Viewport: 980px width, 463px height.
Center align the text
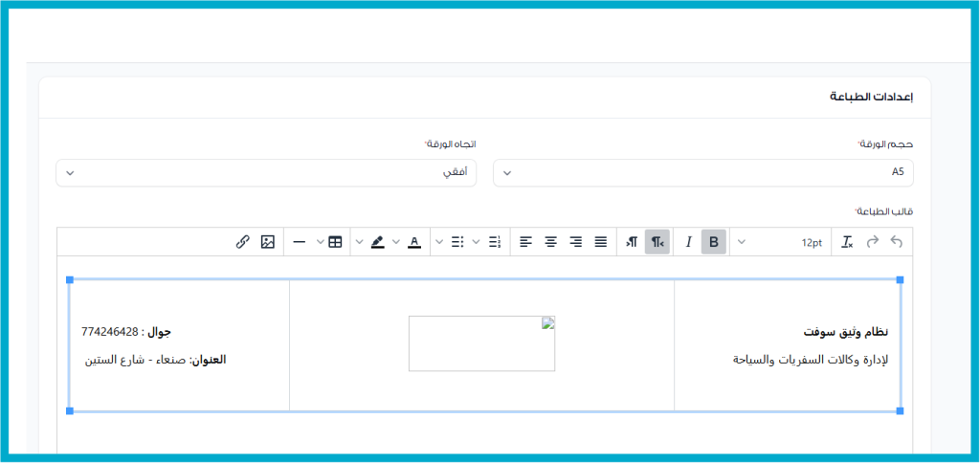[x=550, y=242]
